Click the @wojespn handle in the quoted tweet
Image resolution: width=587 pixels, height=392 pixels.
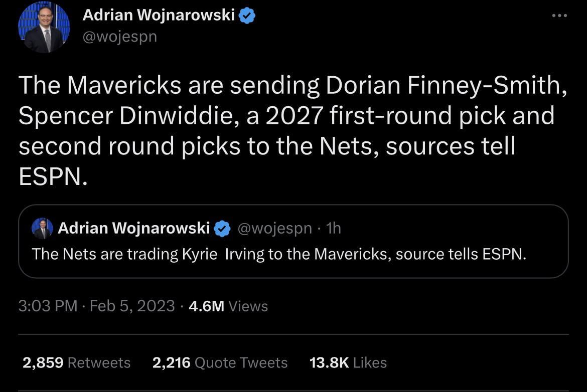coord(274,229)
